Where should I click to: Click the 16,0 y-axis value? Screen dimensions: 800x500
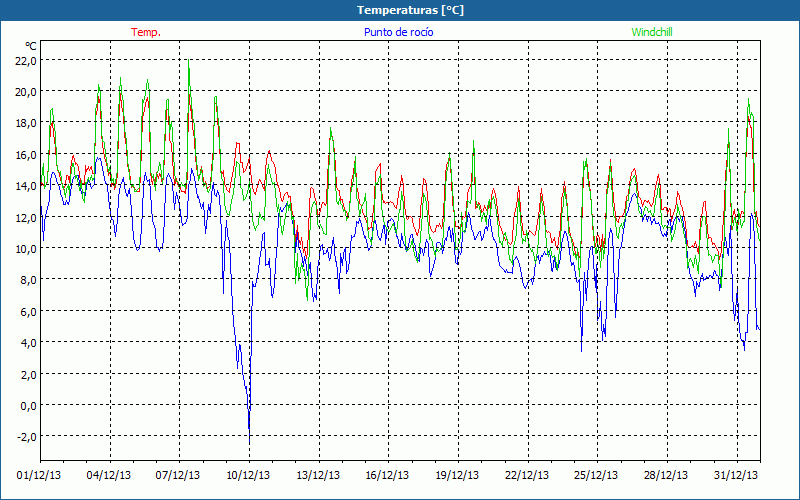pyautogui.click(x=26, y=155)
